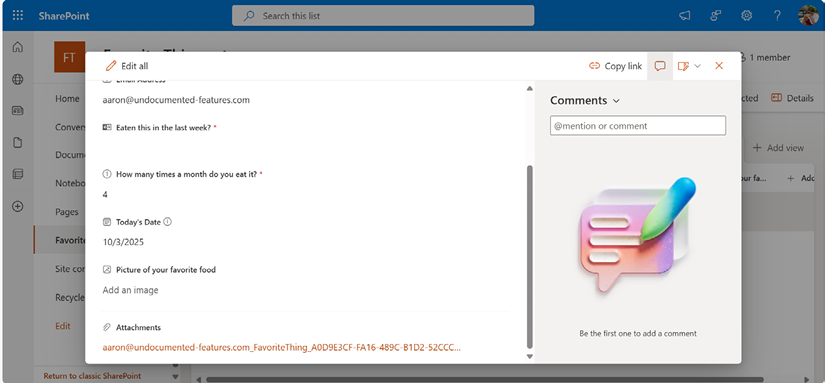Open the Settings gear icon
The image size is (825, 383).
[x=746, y=16]
